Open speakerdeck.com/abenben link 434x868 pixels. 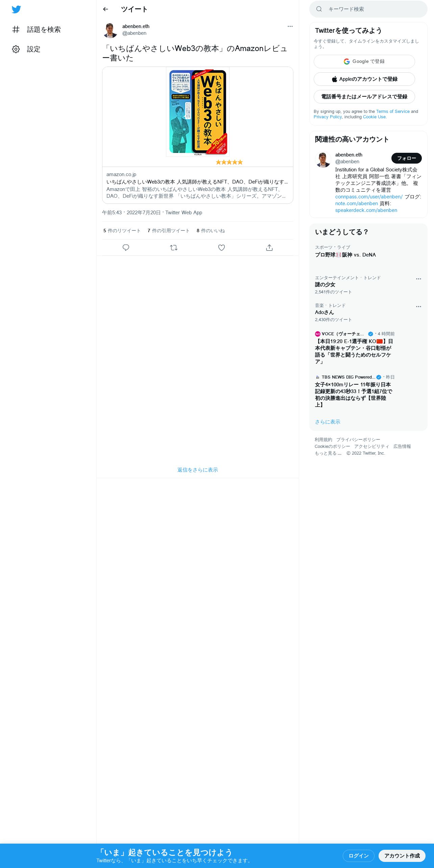click(x=366, y=210)
